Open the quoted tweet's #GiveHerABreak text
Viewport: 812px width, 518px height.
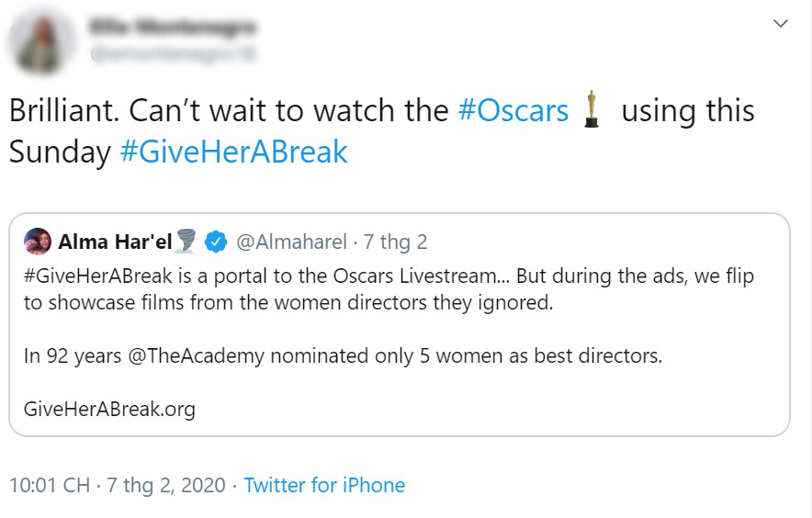98,276
